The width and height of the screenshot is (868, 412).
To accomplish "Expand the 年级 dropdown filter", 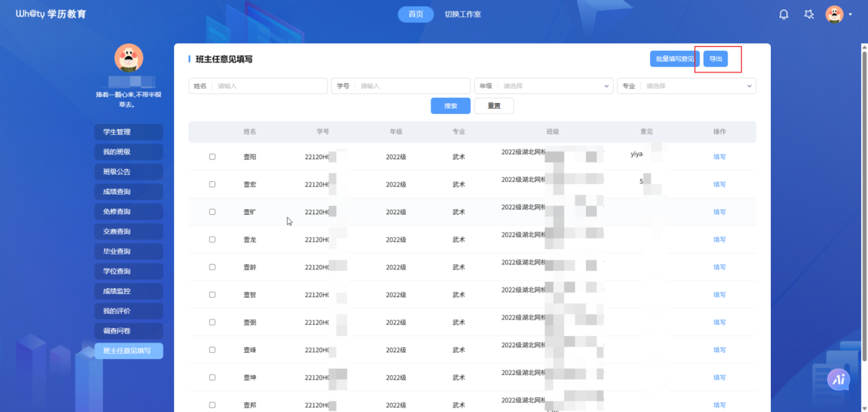I will (553, 86).
